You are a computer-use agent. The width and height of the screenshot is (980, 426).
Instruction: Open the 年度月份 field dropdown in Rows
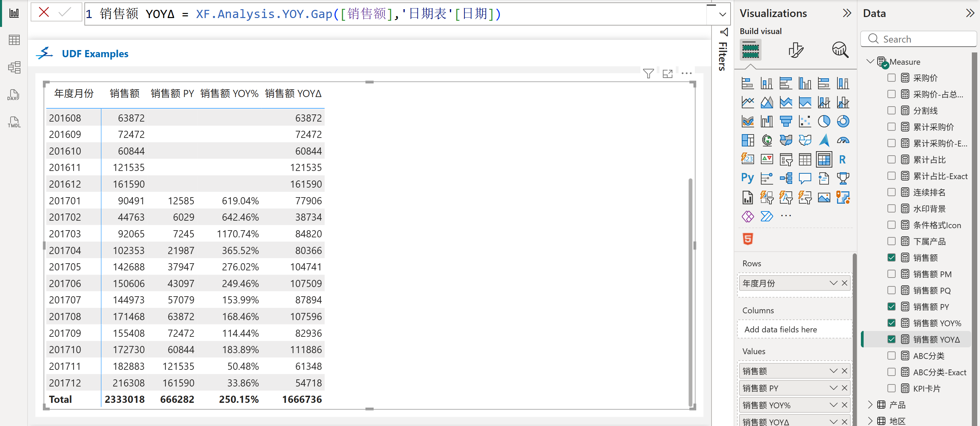pyautogui.click(x=833, y=283)
